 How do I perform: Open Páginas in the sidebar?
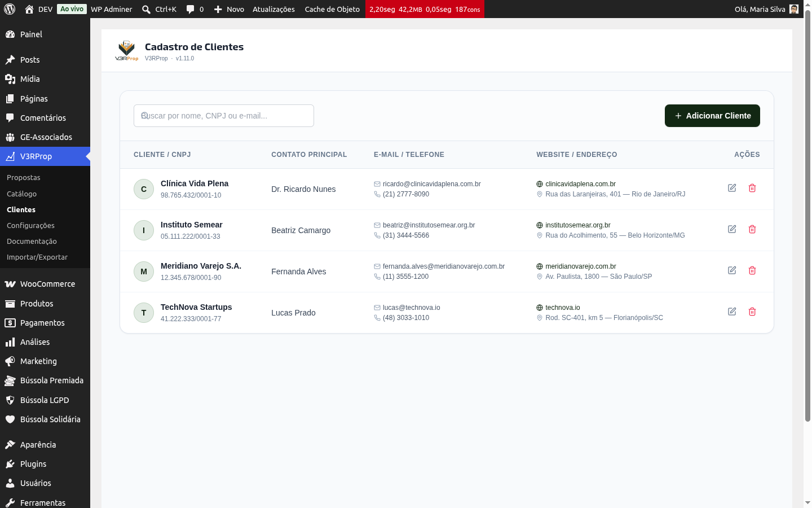tap(45, 99)
